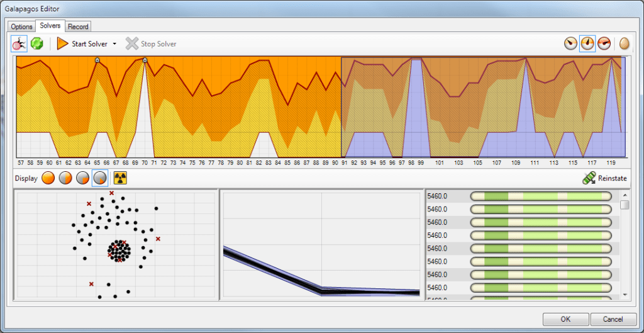This screenshot has width=644, height=333.
Task: Click the genome list scrollbar down arrow
Action: tap(625, 294)
